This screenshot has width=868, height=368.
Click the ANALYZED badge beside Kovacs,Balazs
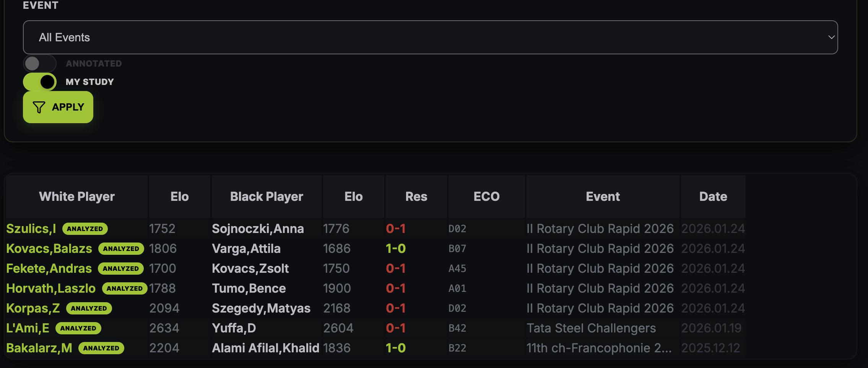pos(121,249)
